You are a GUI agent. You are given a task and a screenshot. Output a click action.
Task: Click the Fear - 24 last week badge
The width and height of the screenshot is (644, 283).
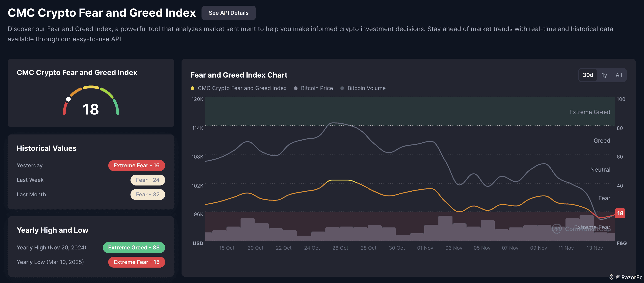tap(147, 180)
